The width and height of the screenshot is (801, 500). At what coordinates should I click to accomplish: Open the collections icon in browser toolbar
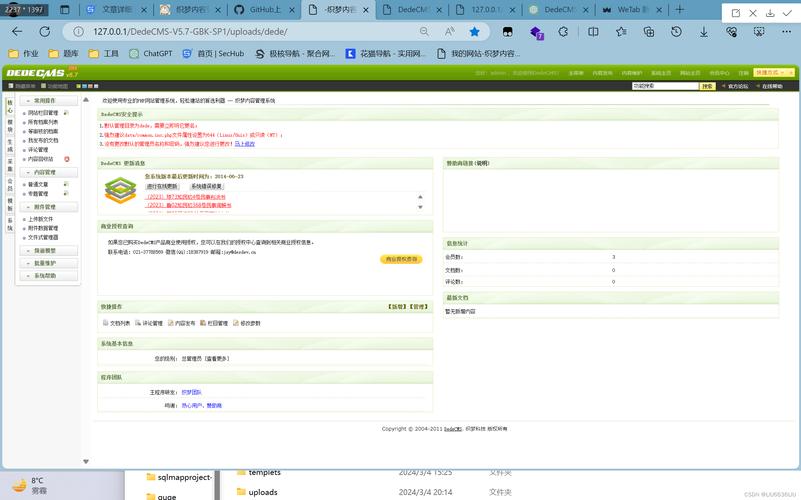649,32
